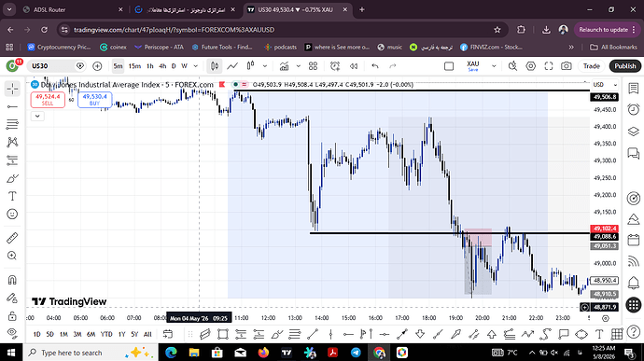This screenshot has width=644, height=361.
Task: Open the candles chart style button
Action: [215, 66]
